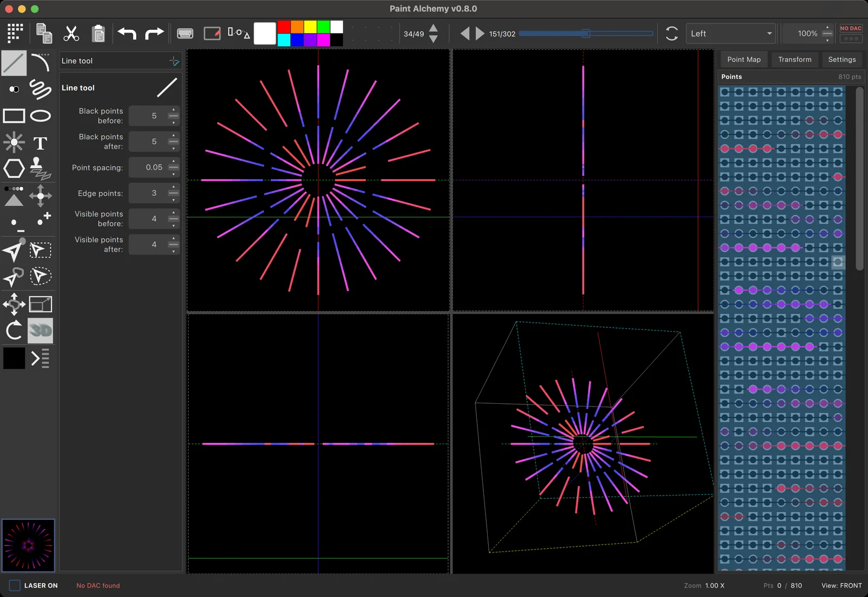Enable the LASER ON checkbox

[15, 586]
